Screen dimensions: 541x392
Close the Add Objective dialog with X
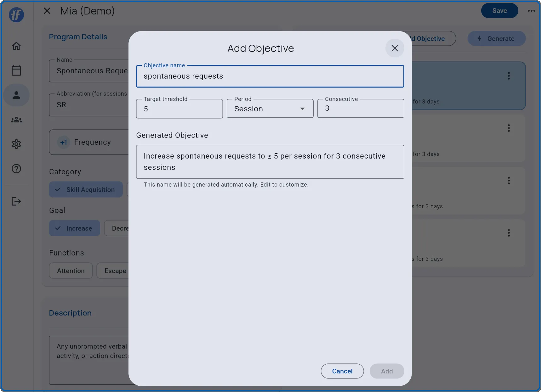pos(395,48)
